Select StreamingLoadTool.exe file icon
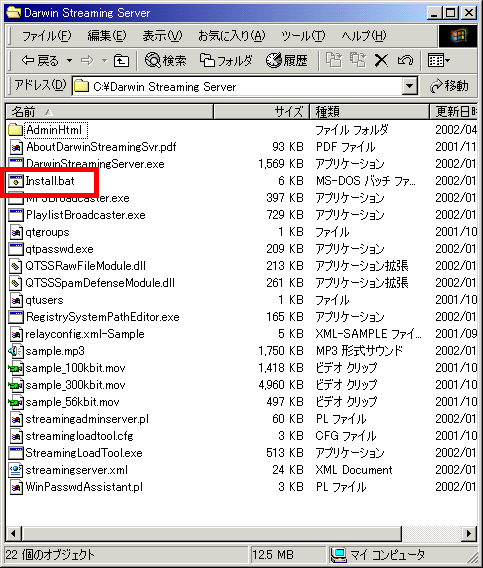This screenshot has height=568, width=483. (15, 453)
